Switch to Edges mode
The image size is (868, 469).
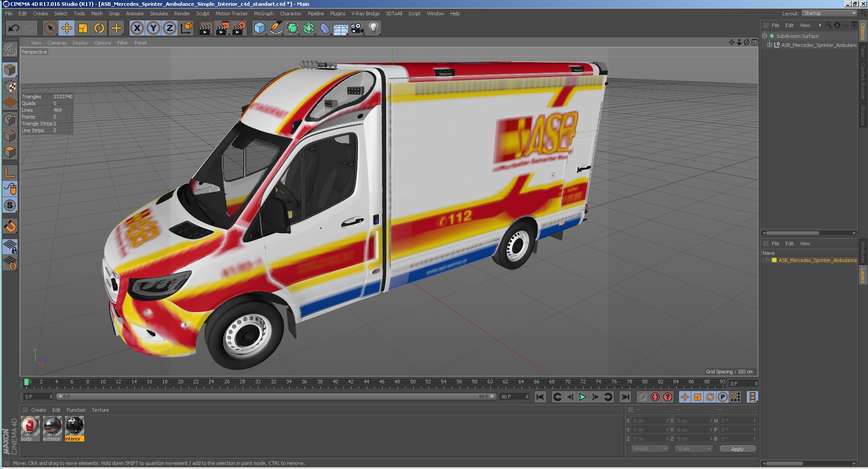click(10, 135)
